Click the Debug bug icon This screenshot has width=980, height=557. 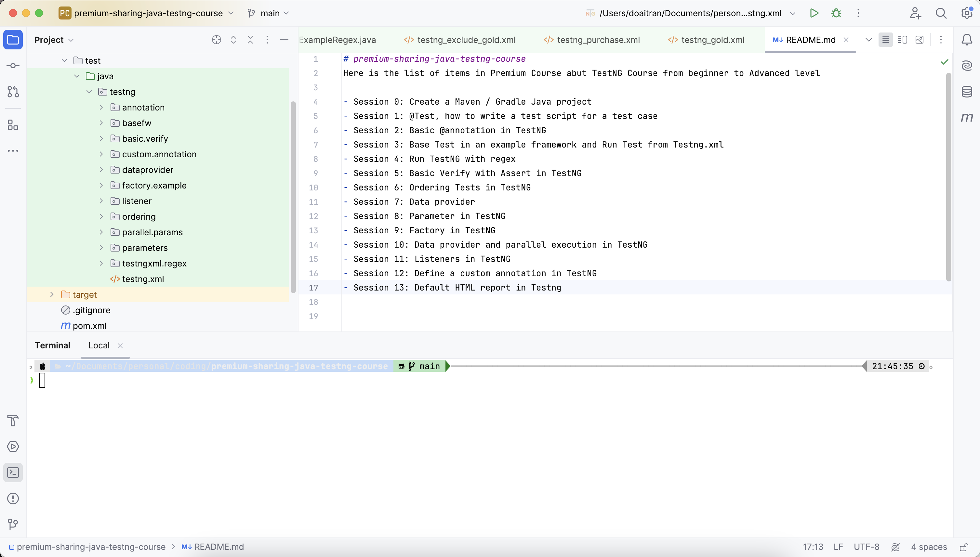coord(836,13)
